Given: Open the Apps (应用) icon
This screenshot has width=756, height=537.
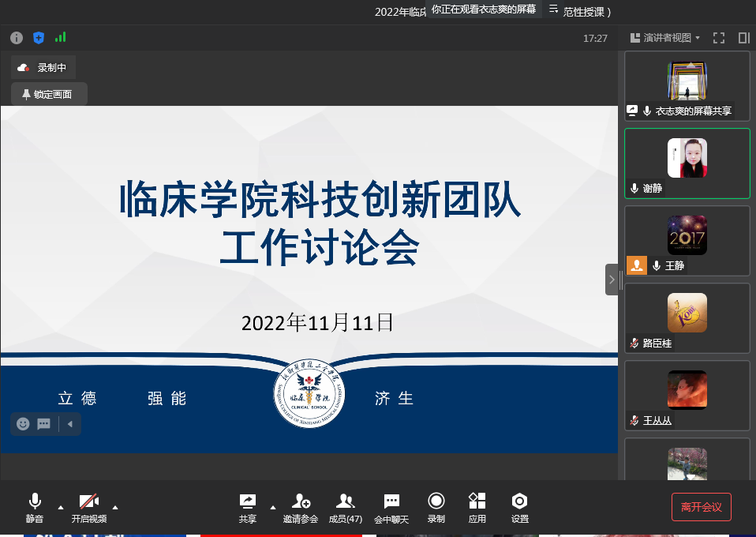Looking at the screenshot, I should (477, 506).
